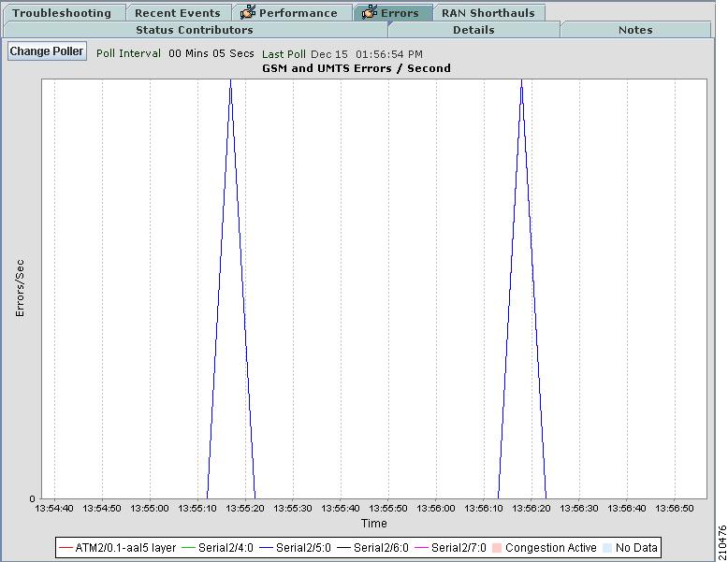The width and height of the screenshot is (728, 562).
Task: Click the 13:56:50 time axis label
Action: [675, 508]
